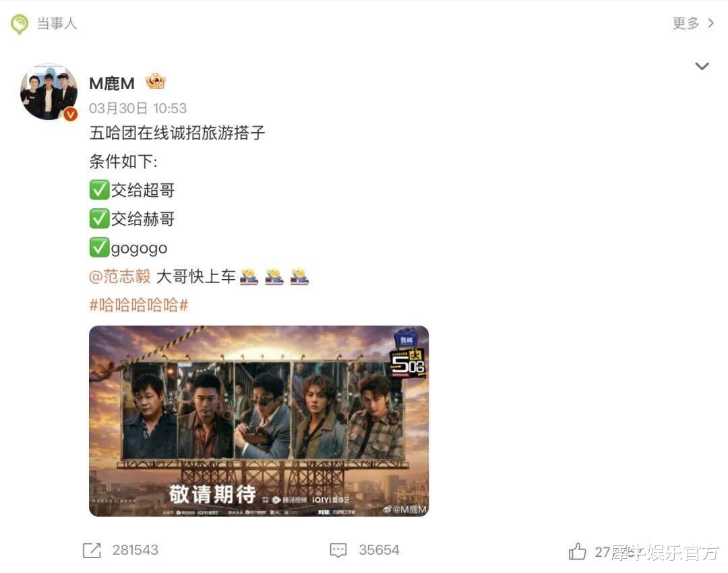Tap the thumbs-up like icon

(x=577, y=551)
